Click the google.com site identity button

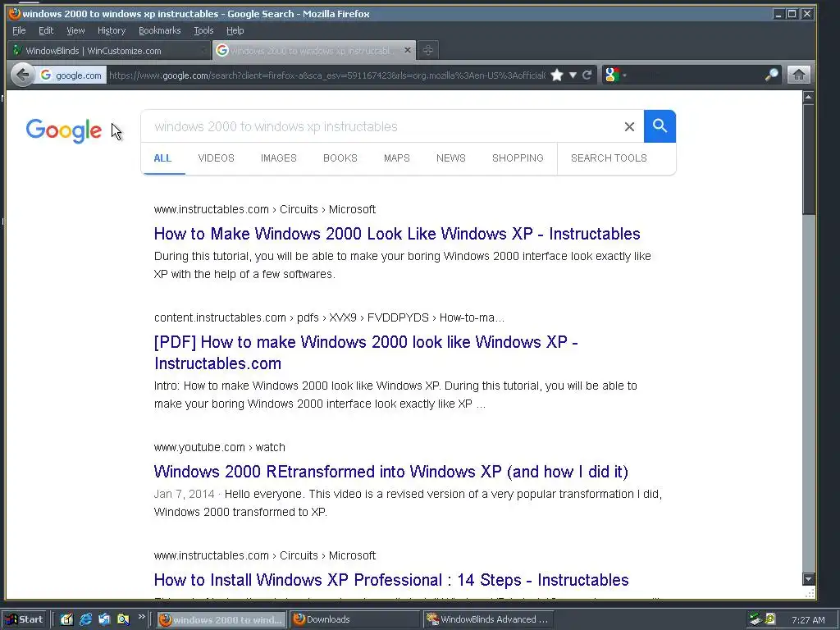click(71, 75)
